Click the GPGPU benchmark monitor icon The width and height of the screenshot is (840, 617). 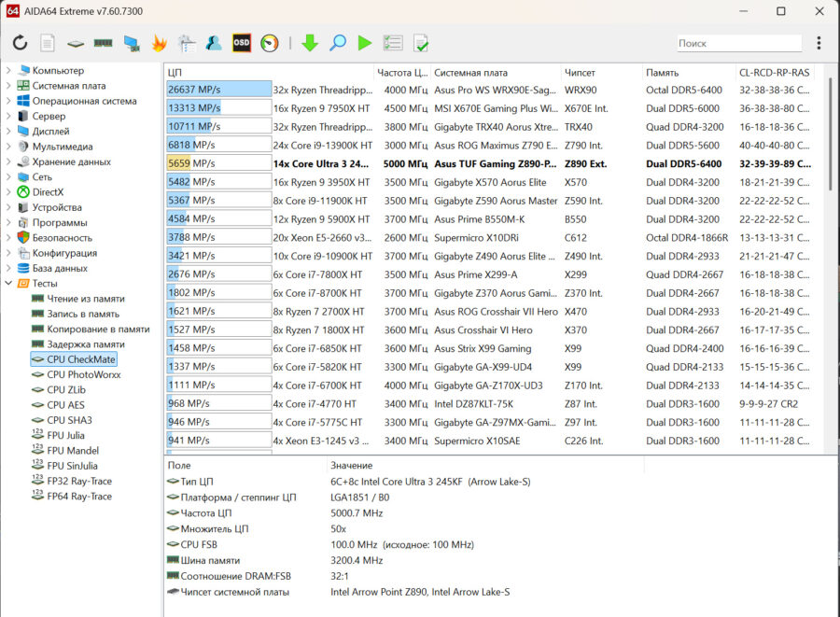(132, 43)
